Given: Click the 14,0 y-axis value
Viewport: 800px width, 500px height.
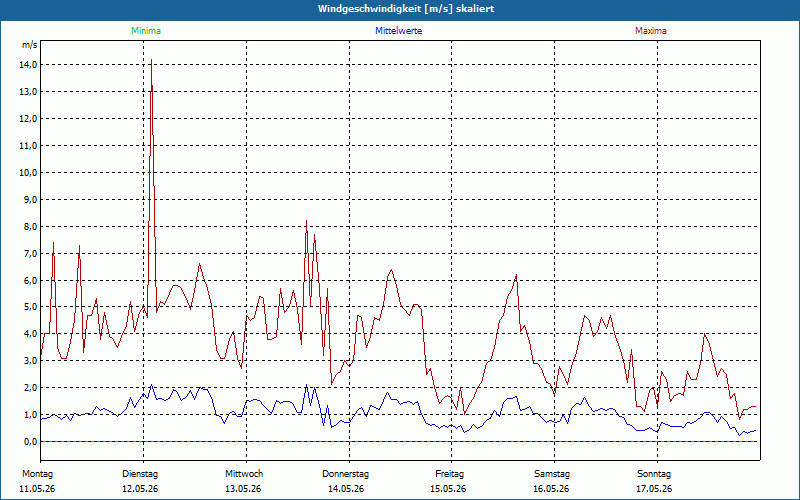Looking at the screenshot, I should 28,65.
